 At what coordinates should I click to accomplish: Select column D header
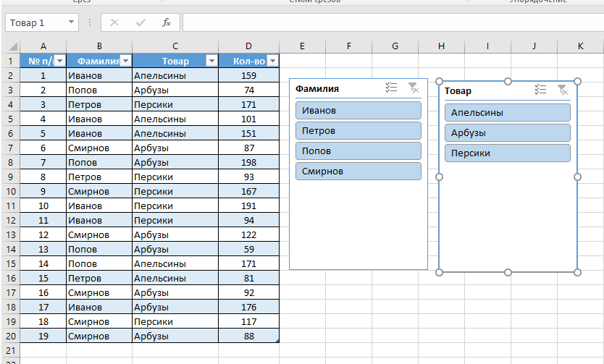coord(248,46)
